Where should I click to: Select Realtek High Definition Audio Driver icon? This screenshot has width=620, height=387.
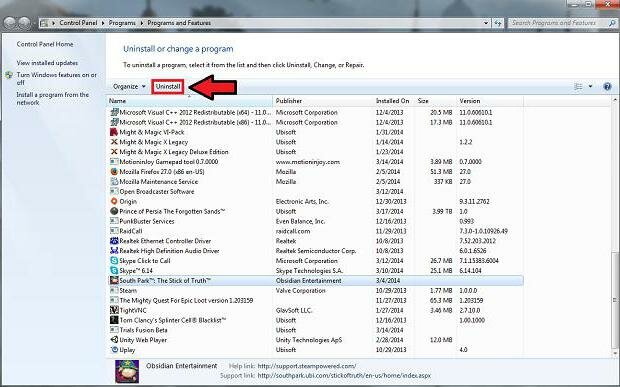click(x=114, y=251)
